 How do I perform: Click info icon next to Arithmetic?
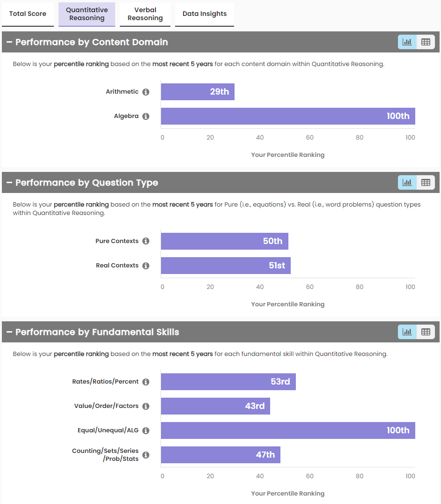tap(146, 92)
